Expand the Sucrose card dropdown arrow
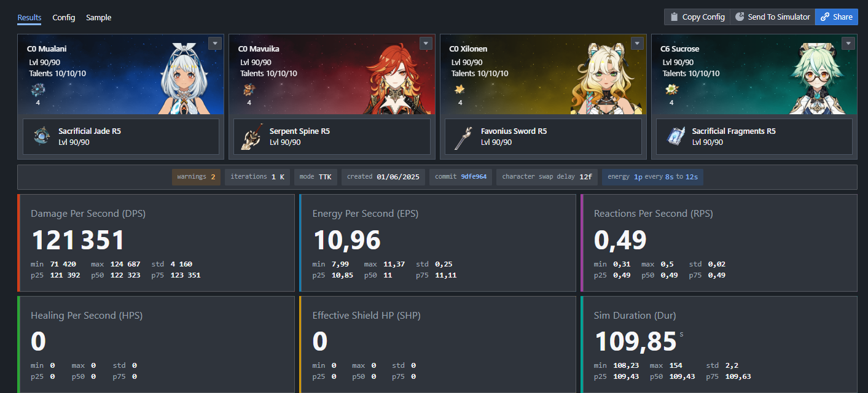The height and width of the screenshot is (393, 868). [848, 43]
